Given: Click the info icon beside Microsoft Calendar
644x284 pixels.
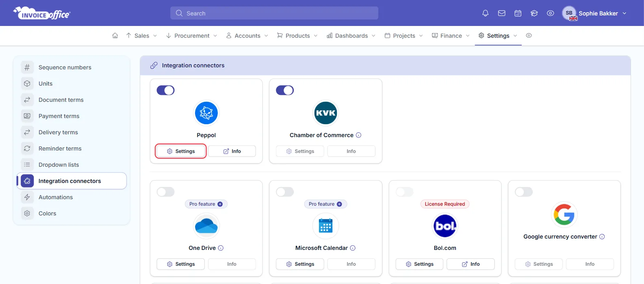Looking at the screenshot, I should [x=353, y=248].
